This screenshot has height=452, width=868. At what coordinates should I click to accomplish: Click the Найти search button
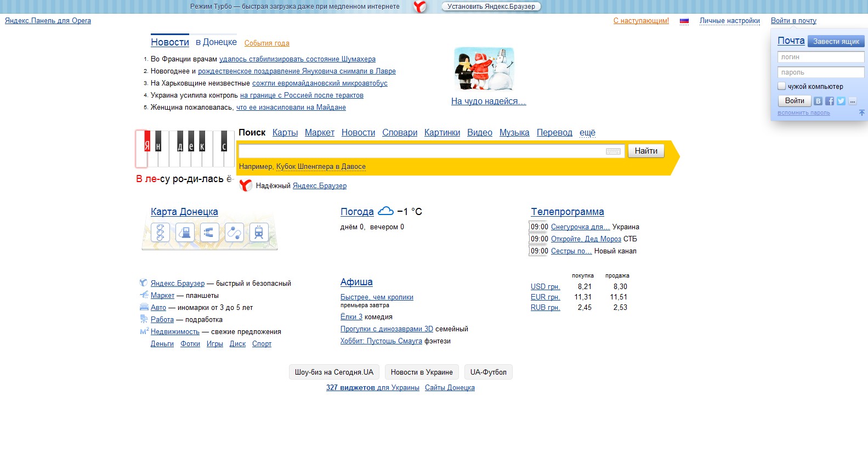(646, 151)
